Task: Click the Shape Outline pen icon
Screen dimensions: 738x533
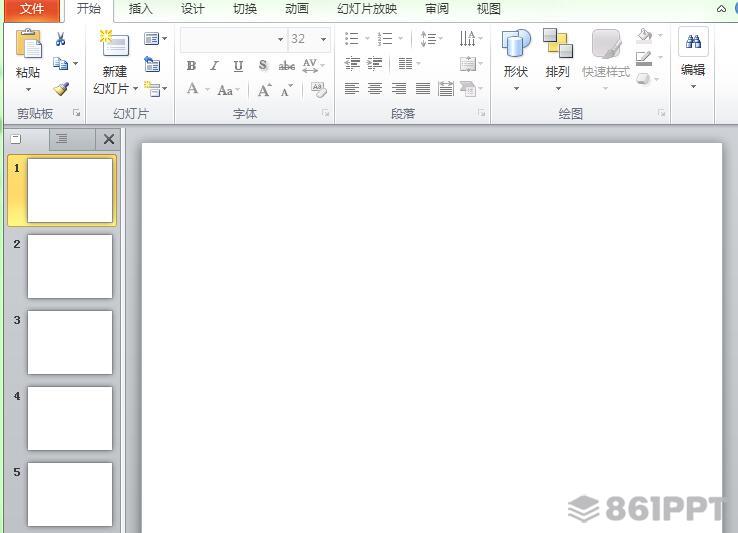Action: point(643,58)
